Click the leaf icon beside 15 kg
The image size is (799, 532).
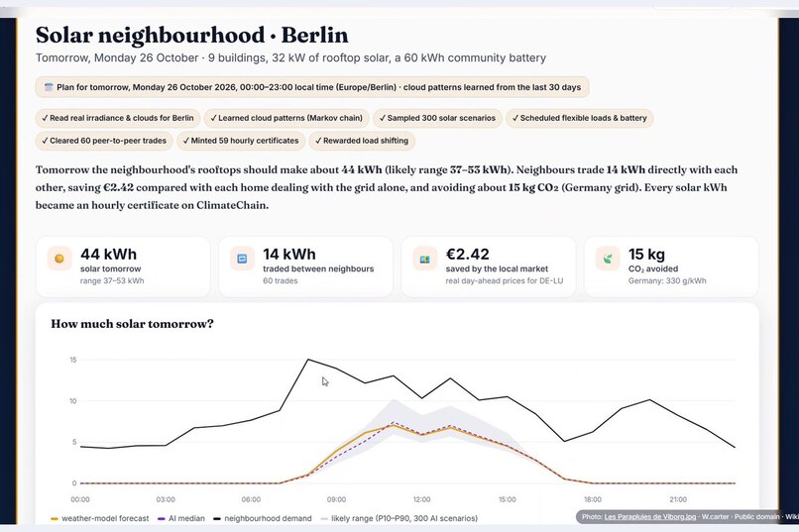608,259
